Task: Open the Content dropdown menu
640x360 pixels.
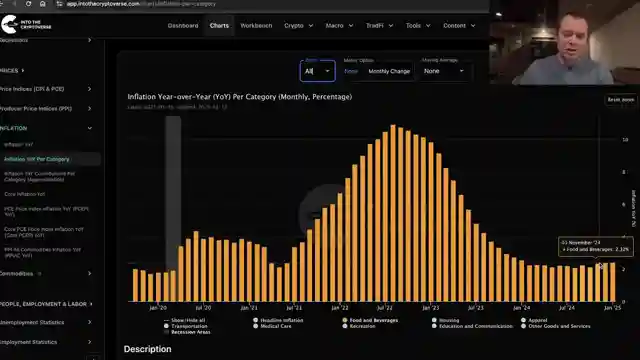Action: click(459, 25)
